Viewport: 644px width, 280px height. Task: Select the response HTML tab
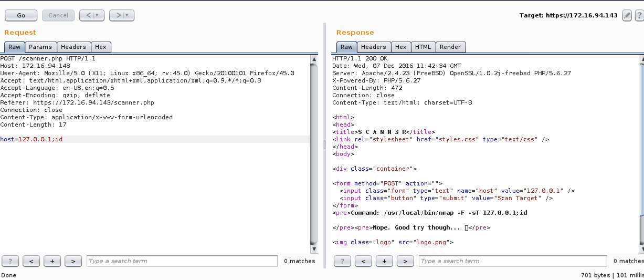click(x=423, y=47)
